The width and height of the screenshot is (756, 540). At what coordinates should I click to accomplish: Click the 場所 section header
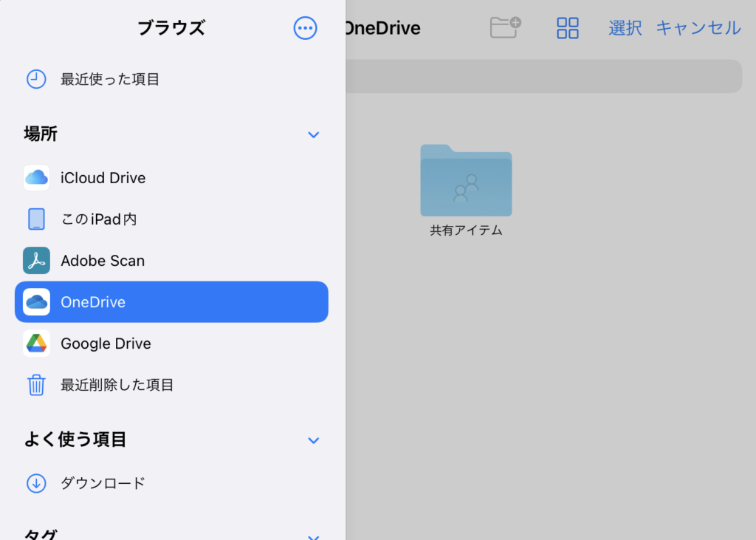click(x=41, y=134)
